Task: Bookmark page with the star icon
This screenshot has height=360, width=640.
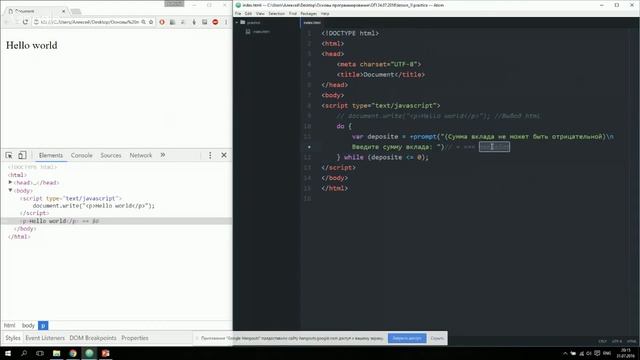Action: pyautogui.click(x=151, y=22)
